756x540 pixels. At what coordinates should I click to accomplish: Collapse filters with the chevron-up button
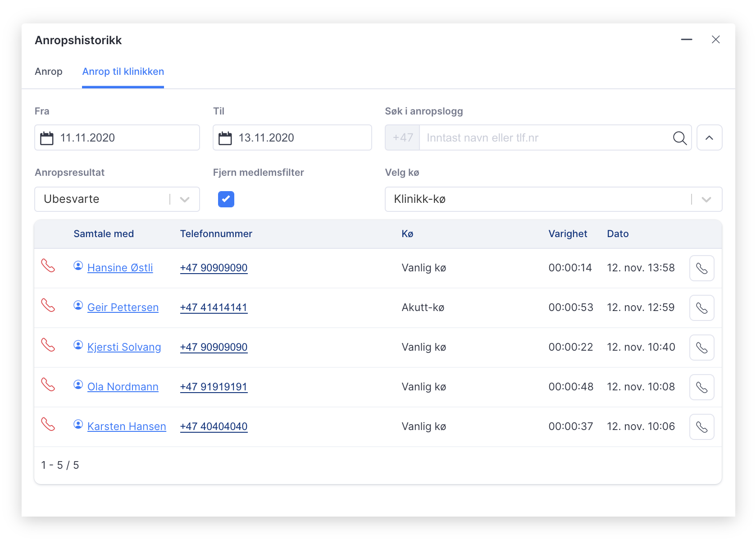[x=710, y=137]
